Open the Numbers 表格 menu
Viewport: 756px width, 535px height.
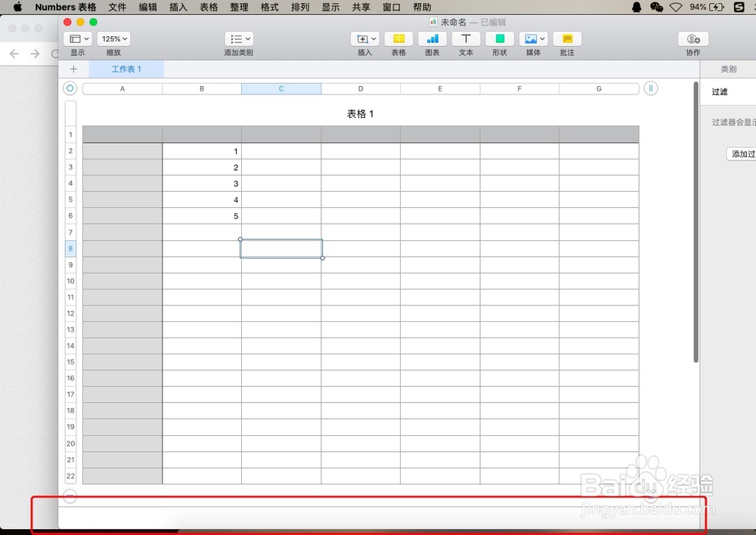pyautogui.click(x=66, y=8)
